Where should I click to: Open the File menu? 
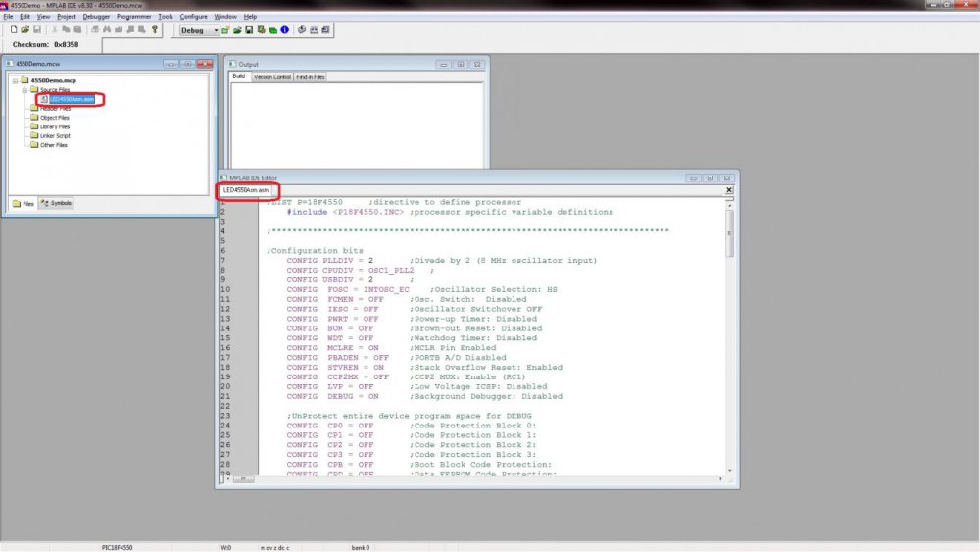(8, 17)
